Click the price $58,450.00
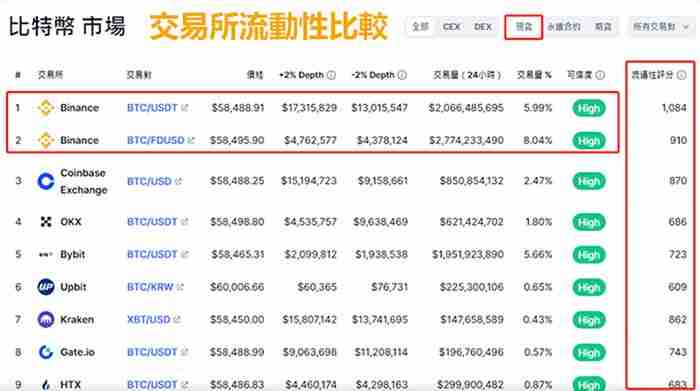This screenshot has width=700, height=391. (237, 320)
